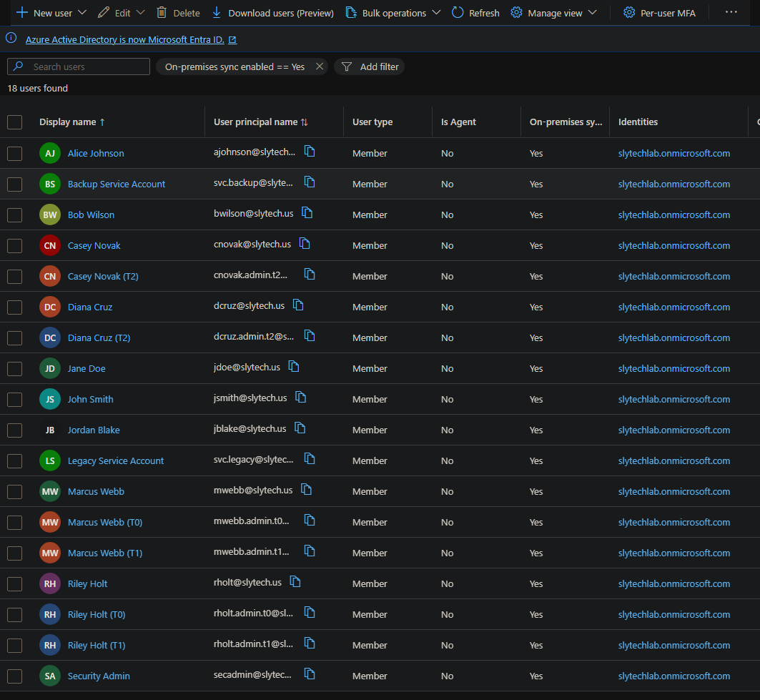Refresh the users list
760x700 pixels.
pyautogui.click(x=475, y=13)
